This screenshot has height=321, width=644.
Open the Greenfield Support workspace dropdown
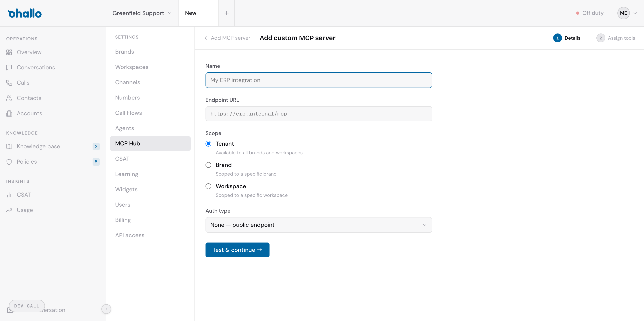pyautogui.click(x=142, y=13)
